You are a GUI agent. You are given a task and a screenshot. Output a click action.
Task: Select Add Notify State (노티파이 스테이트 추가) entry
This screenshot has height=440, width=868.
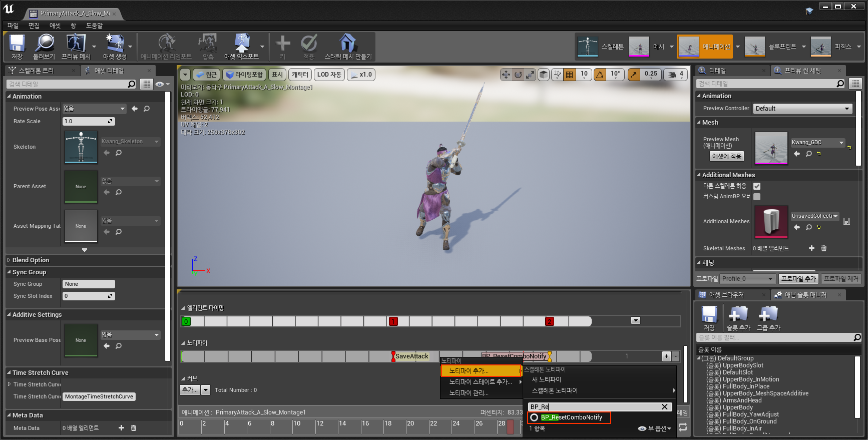[481, 382]
